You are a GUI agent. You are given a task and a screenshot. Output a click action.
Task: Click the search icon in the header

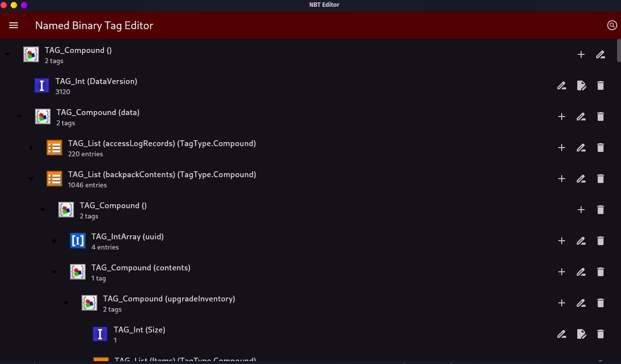tap(612, 25)
